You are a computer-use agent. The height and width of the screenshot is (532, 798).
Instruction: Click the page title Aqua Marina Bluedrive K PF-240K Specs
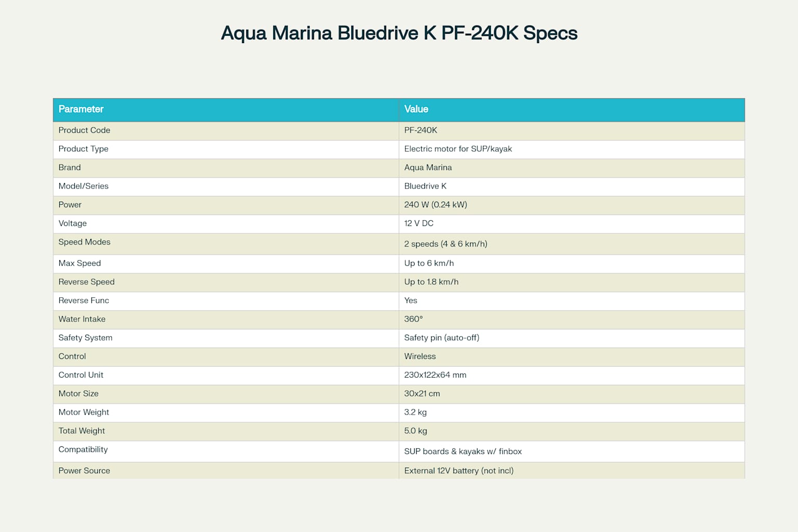[399, 33]
